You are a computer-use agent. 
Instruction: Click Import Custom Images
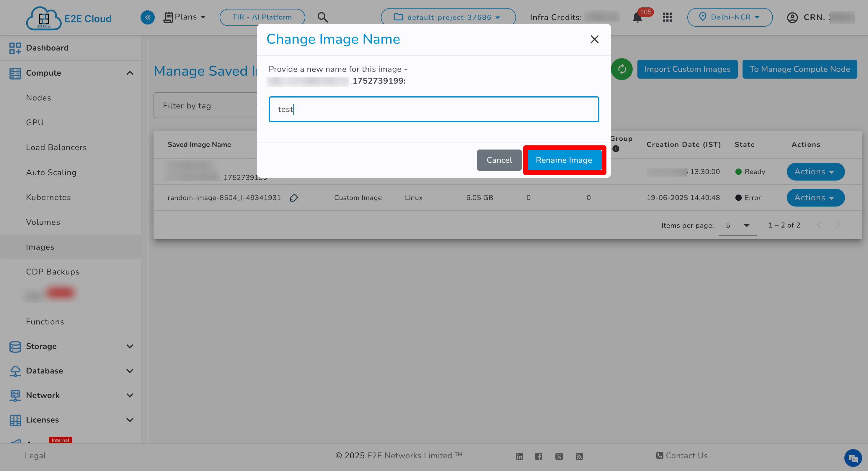click(x=687, y=69)
